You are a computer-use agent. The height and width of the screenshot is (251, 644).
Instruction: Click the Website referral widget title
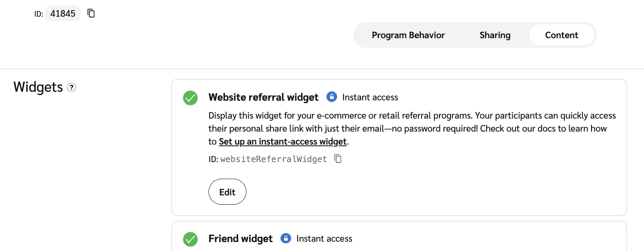pos(263,97)
